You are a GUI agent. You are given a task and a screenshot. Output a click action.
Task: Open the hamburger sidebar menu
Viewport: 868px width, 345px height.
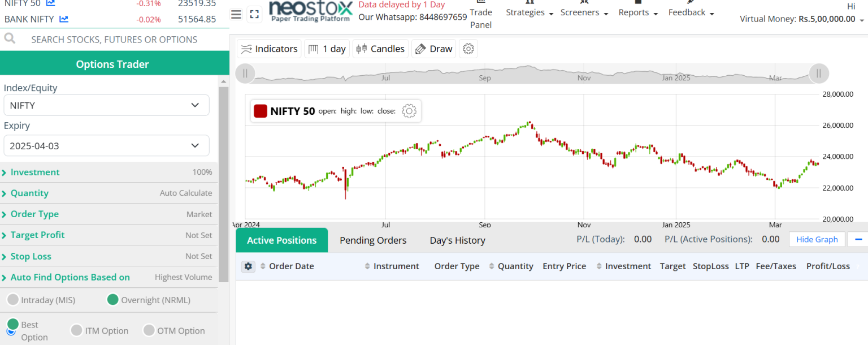(236, 14)
